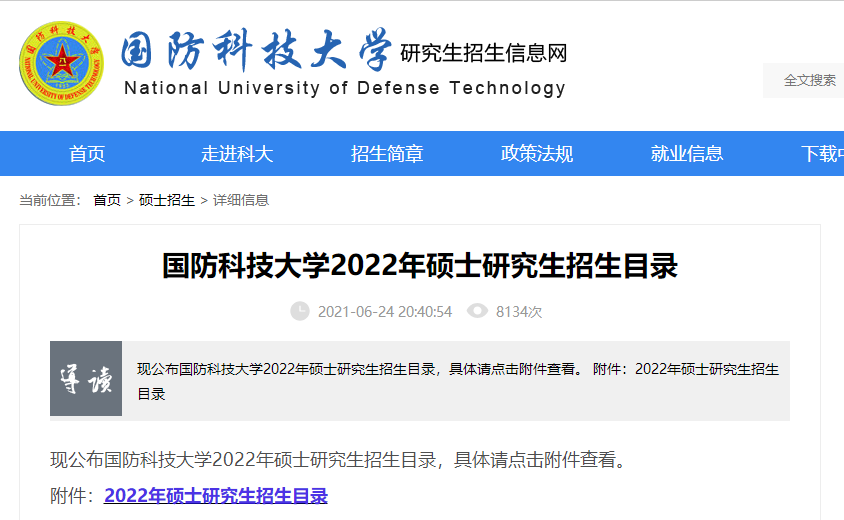844x520 pixels.
Task: Go to 硕士招生 in the breadcrumb
Action: click(167, 200)
